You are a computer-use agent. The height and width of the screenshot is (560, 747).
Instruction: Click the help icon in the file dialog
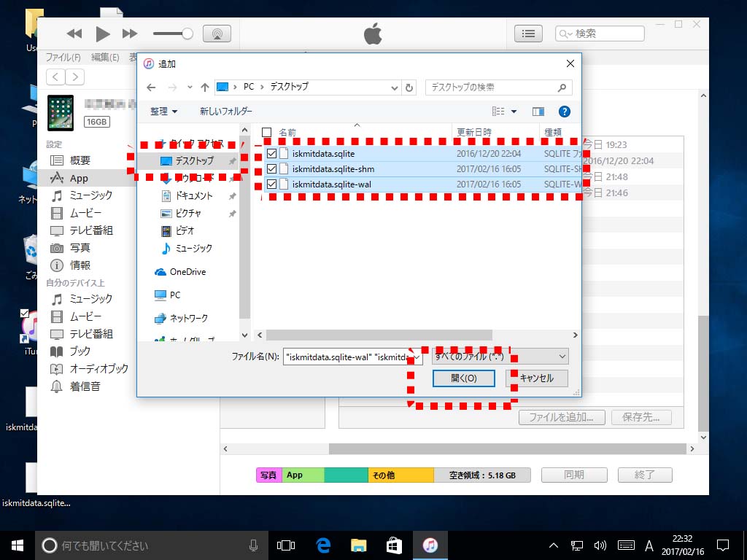click(564, 112)
